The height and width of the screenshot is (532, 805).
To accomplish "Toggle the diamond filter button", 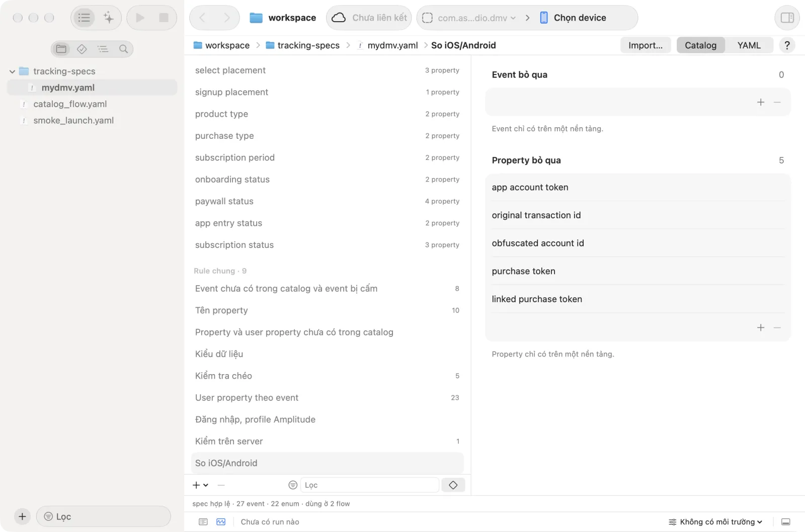I will pos(453,485).
